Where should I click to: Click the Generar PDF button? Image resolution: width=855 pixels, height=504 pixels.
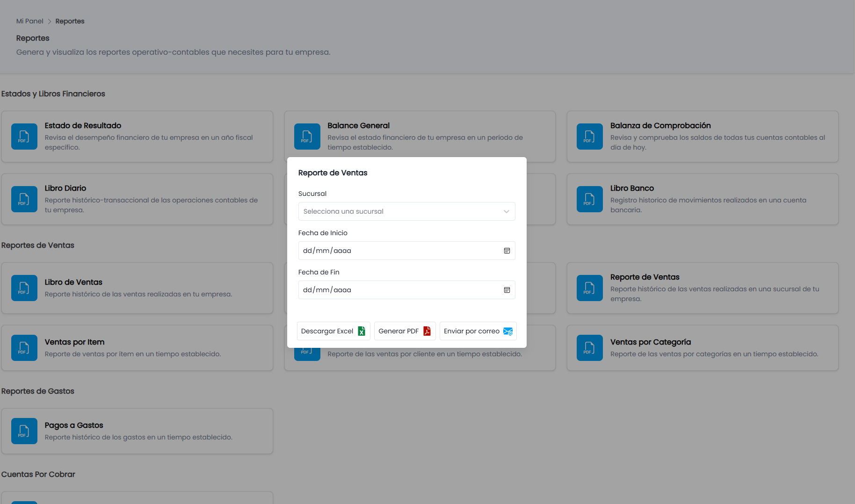point(405,331)
